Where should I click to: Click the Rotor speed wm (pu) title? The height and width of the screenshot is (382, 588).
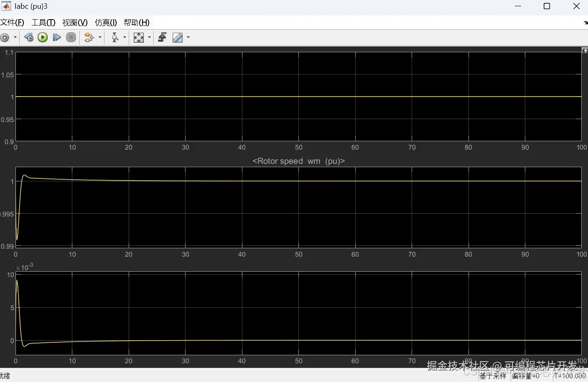tap(298, 161)
